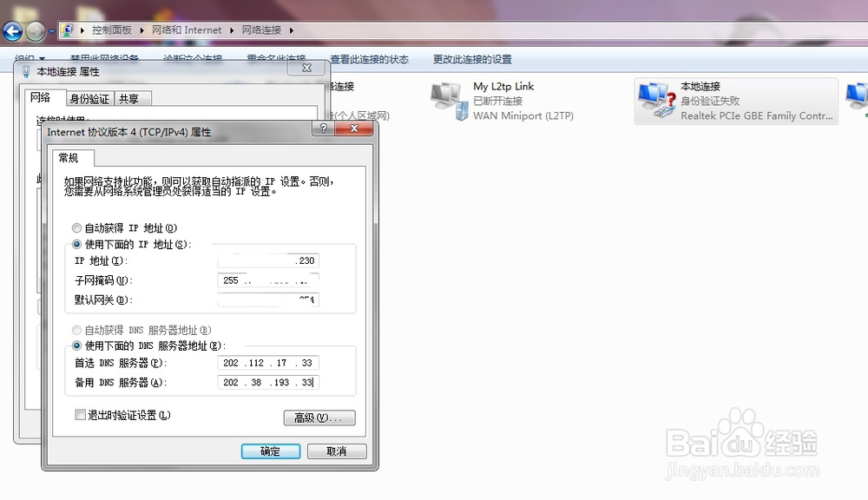This screenshot has width=868, height=500.
Task: Click the 备用 DNS 服务器 input field
Action: (268, 382)
